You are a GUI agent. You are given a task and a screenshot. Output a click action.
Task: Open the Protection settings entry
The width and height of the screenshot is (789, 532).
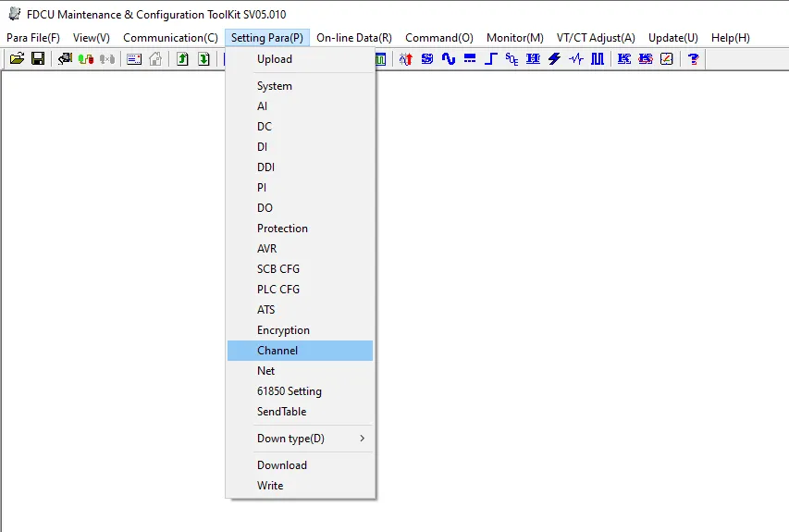[300, 228]
